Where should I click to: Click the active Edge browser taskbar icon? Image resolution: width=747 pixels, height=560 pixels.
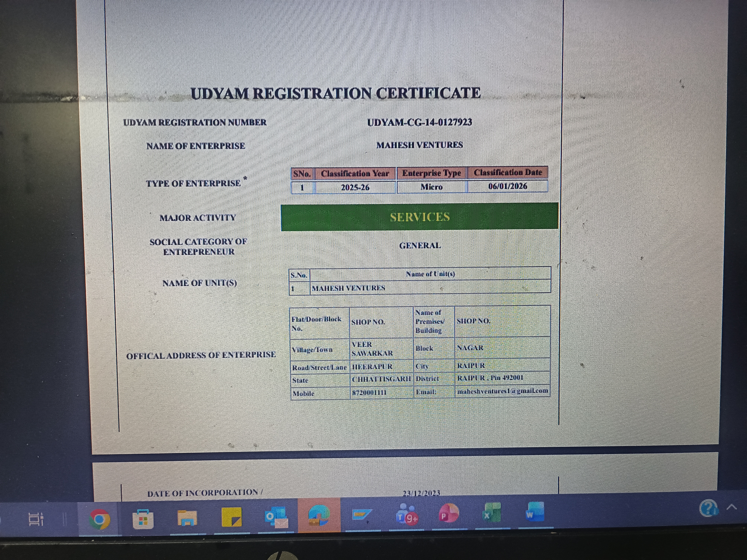point(319,515)
